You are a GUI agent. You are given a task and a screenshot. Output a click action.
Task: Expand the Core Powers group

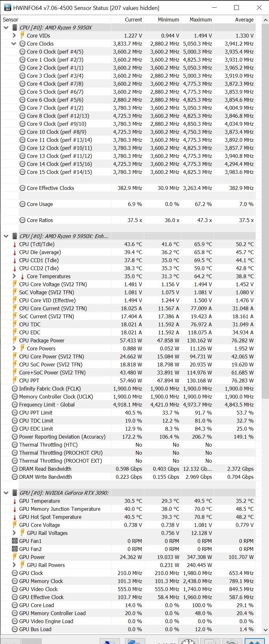pos(14,348)
